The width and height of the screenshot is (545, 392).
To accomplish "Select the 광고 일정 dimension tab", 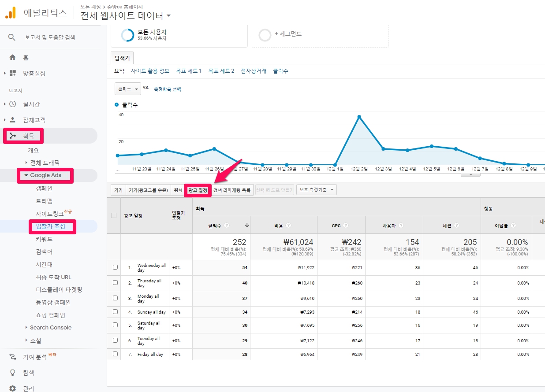I will click(198, 190).
